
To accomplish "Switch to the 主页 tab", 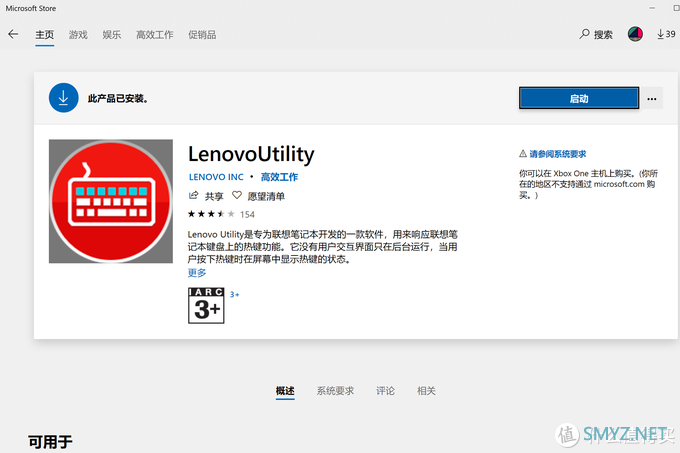I will click(45, 35).
